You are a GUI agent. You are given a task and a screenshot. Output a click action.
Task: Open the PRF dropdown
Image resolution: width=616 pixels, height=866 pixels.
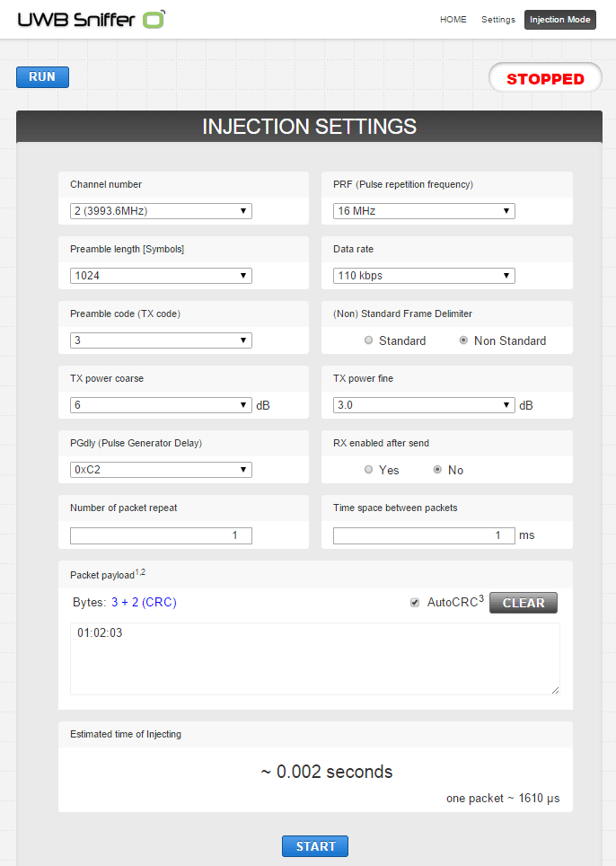tap(423, 210)
